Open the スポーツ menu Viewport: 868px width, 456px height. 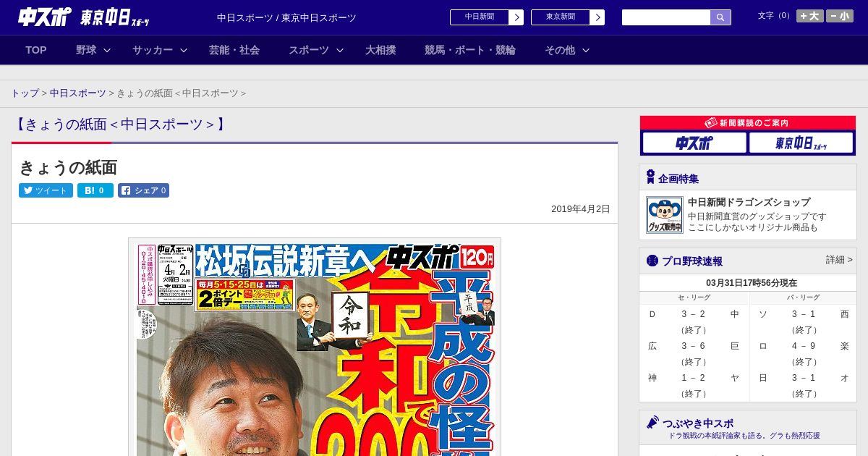click(309, 50)
